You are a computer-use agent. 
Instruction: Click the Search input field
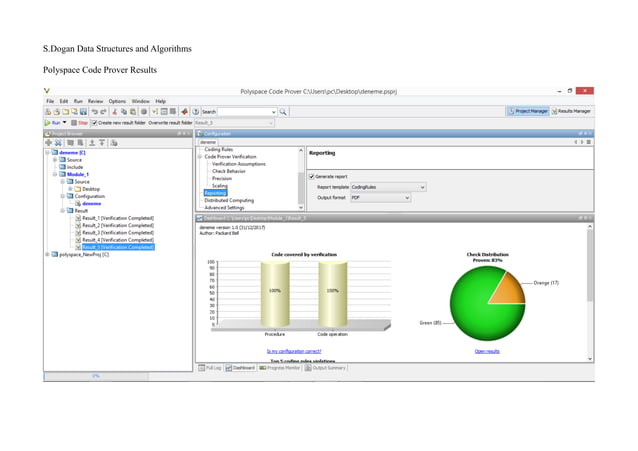coord(246,111)
